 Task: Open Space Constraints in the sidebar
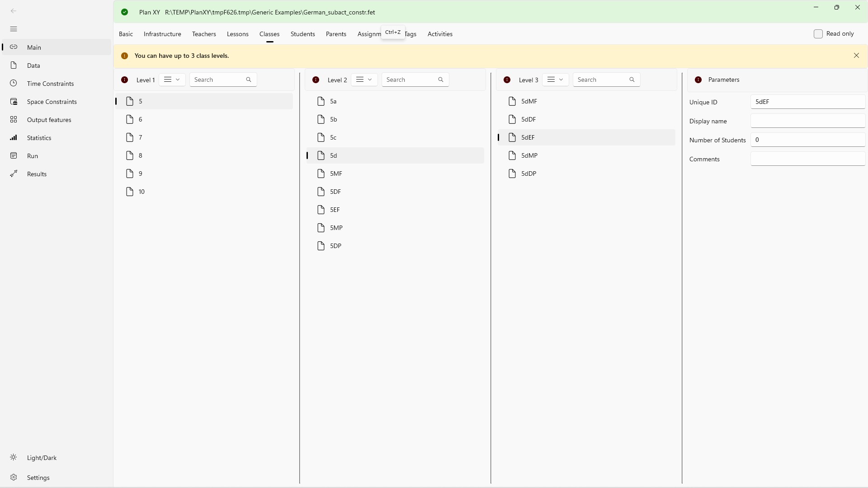pyautogui.click(x=52, y=102)
